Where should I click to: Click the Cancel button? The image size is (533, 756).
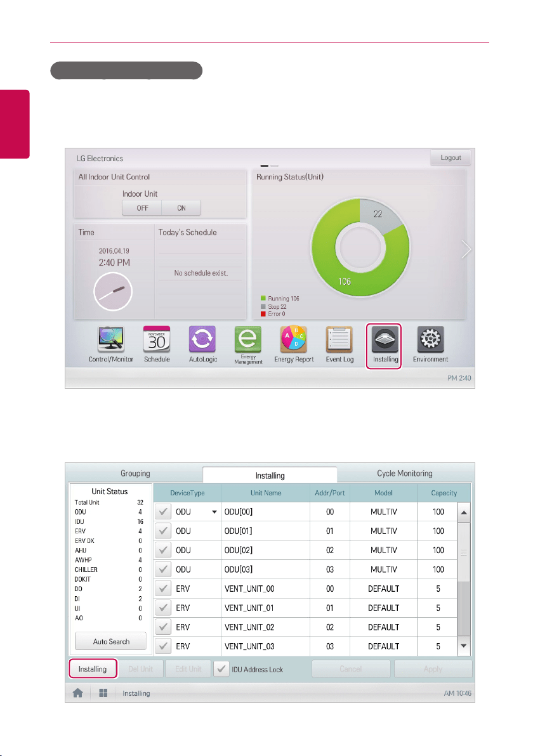tap(351, 668)
